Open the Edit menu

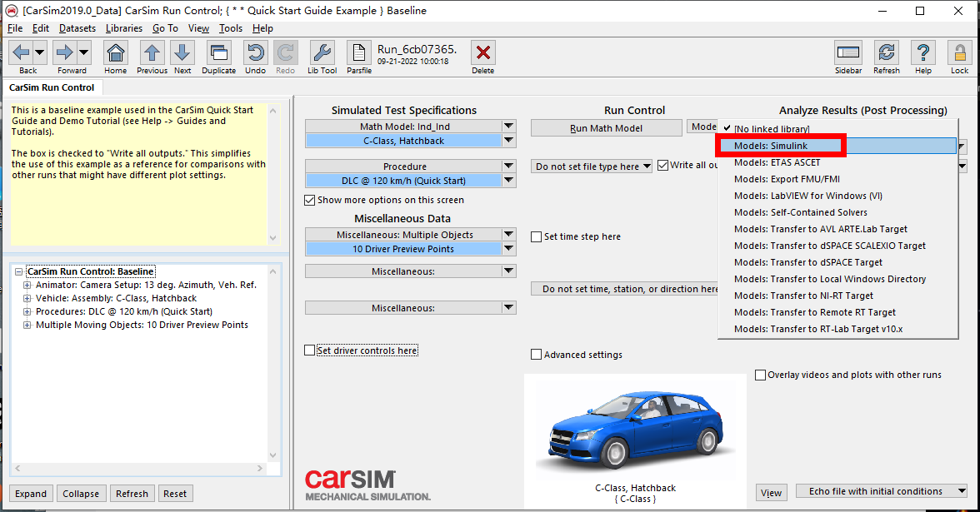[41, 28]
